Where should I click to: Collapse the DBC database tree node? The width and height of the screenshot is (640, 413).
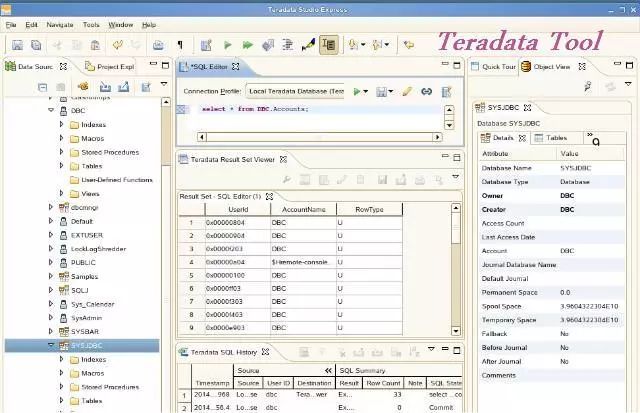[51, 110]
